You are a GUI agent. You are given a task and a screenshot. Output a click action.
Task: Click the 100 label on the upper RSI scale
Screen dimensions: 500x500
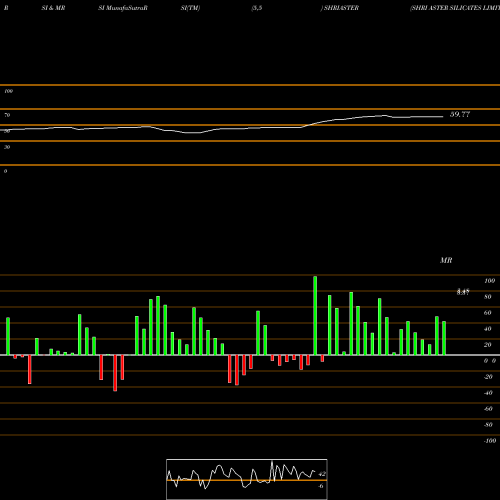8,91
